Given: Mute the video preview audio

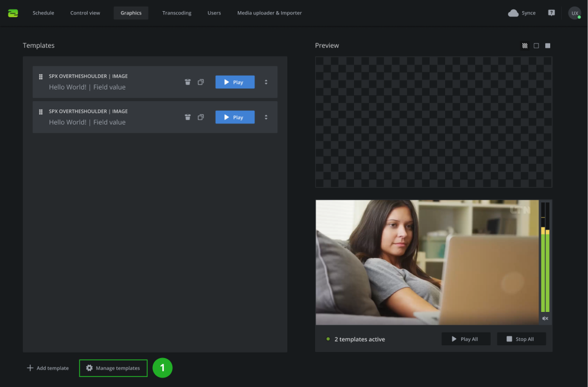Looking at the screenshot, I should [x=545, y=318].
